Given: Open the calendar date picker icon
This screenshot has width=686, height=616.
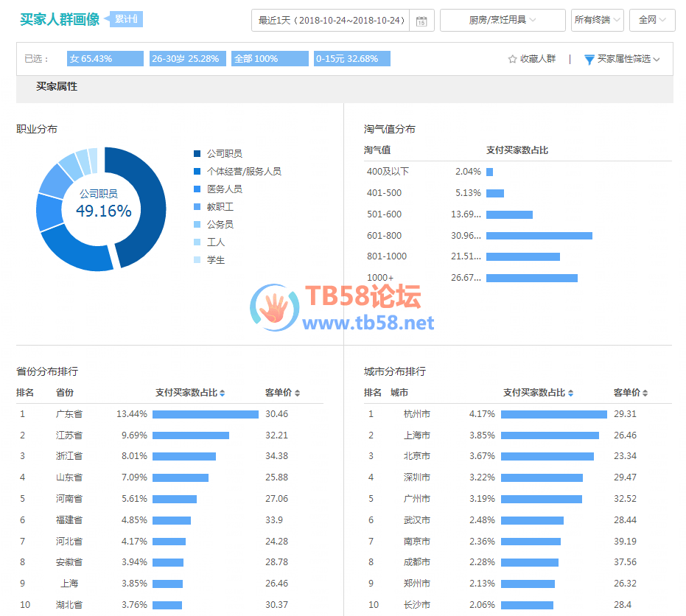Looking at the screenshot, I should click(421, 21).
